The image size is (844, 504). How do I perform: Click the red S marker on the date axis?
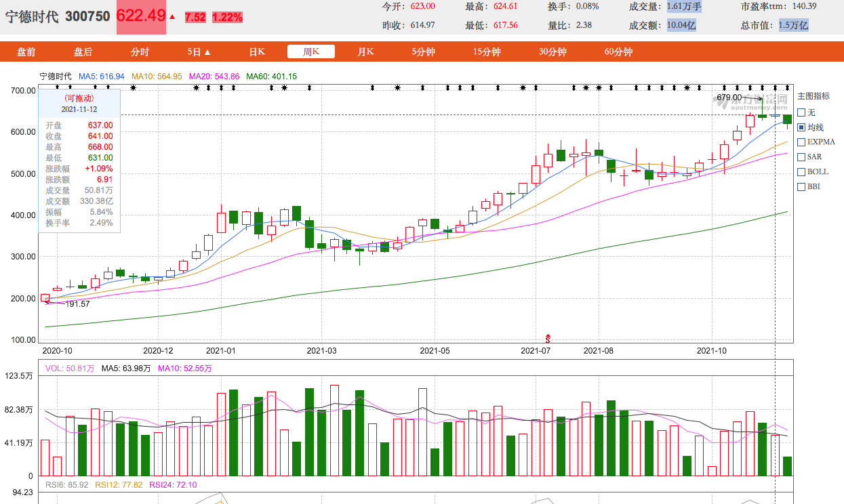pyautogui.click(x=548, y=337)
